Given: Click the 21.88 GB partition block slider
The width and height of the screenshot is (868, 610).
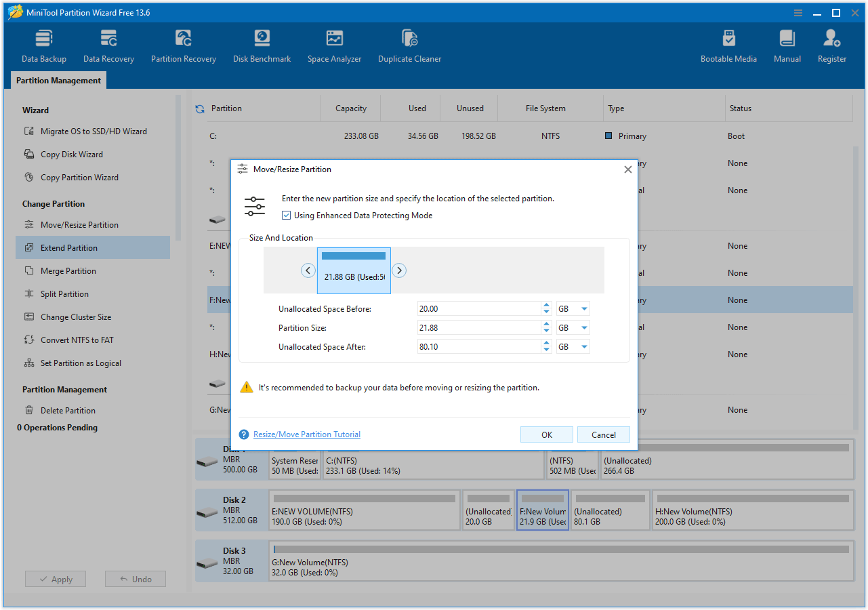Looking at the screenshot, I should [354, 270].
